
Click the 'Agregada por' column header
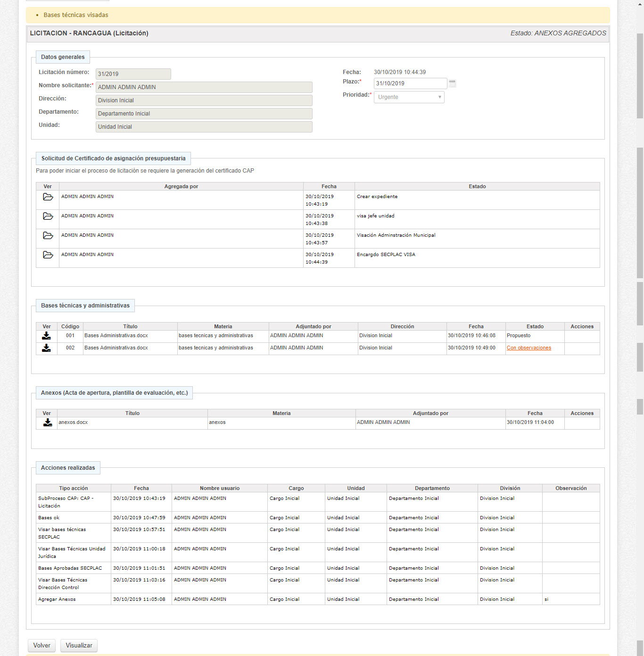click(181, 187)
